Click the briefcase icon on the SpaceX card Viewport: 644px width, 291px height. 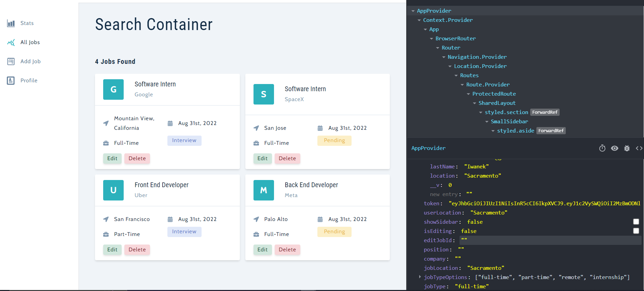tap(256, 143)
